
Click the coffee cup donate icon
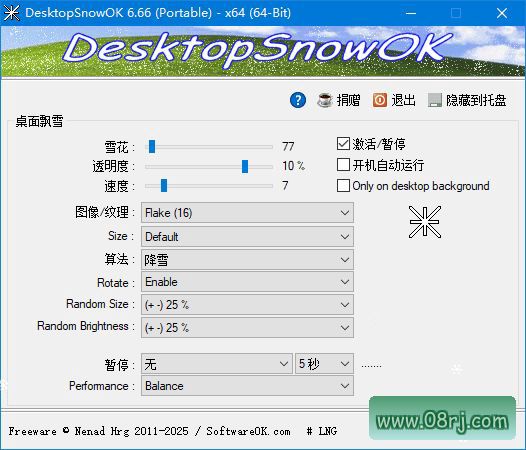pos(324,100)
